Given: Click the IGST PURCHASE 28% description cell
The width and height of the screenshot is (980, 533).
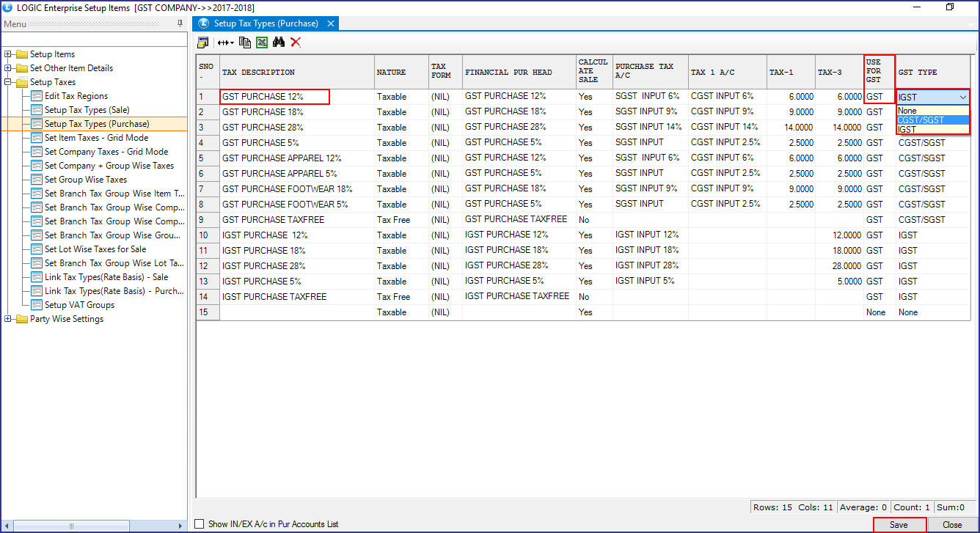Looking at the screenshot, I should click(x=297, y=266).
